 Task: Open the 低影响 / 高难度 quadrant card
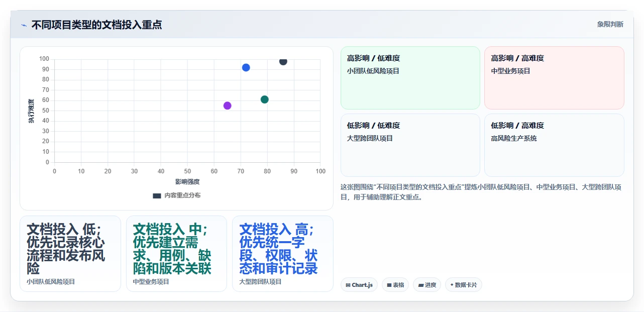(x=554, y=145)
